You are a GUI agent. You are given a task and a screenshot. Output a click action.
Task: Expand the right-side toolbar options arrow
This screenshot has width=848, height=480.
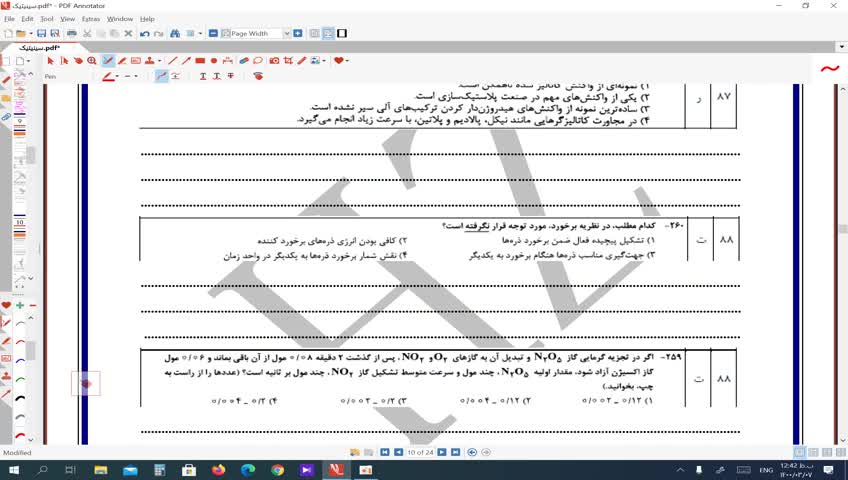tap(842, 48)
